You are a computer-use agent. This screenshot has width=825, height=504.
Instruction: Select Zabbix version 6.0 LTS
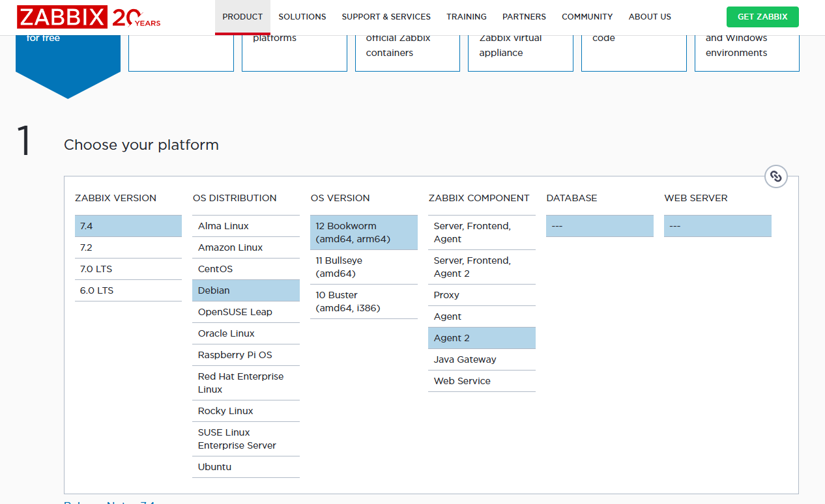(128, 290)
